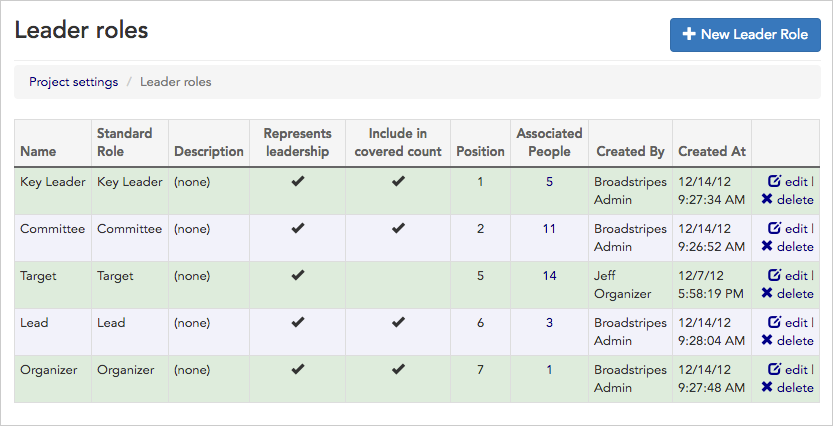
Task: Open associated people count 5 for Key Leader
Action: coord(549,182)
